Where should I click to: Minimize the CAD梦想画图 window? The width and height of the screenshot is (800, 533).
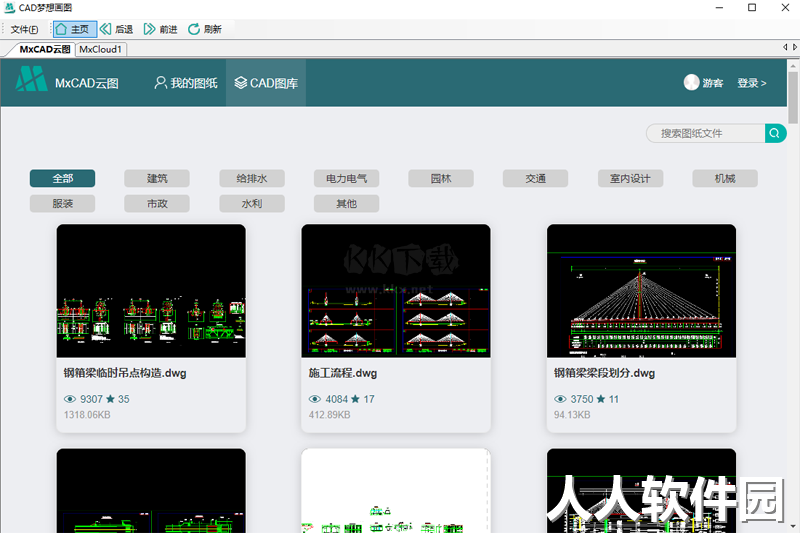[x=719, y=8]
